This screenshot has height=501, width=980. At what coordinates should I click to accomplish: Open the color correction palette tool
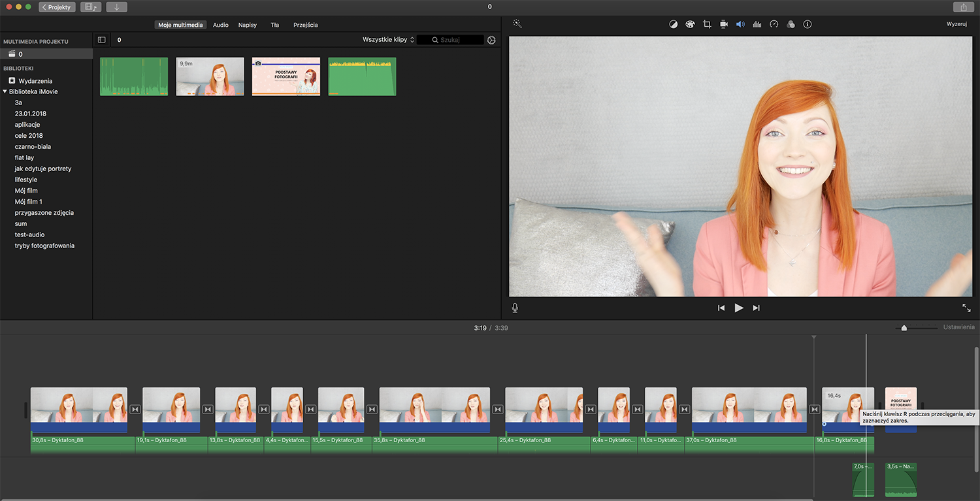pos(690,24)
